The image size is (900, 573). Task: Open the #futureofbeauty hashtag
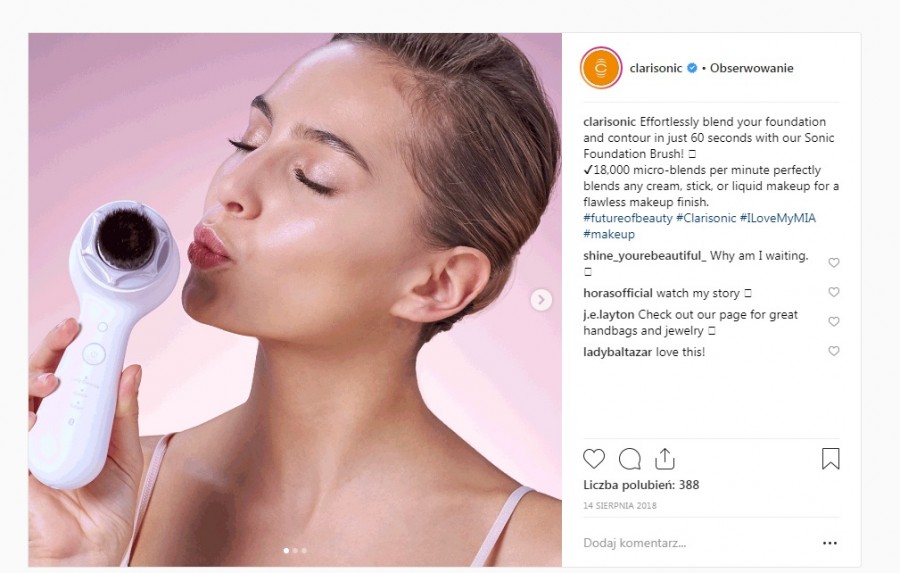627,218
